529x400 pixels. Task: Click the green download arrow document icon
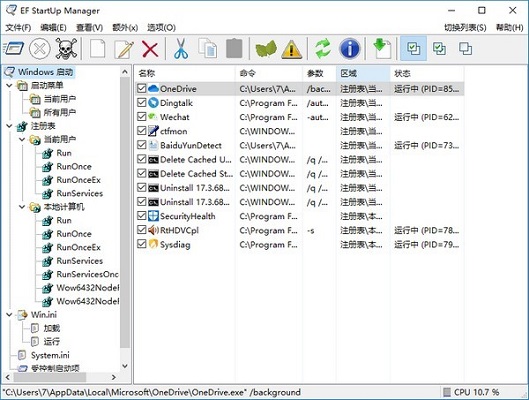click(x=382, y=49)
